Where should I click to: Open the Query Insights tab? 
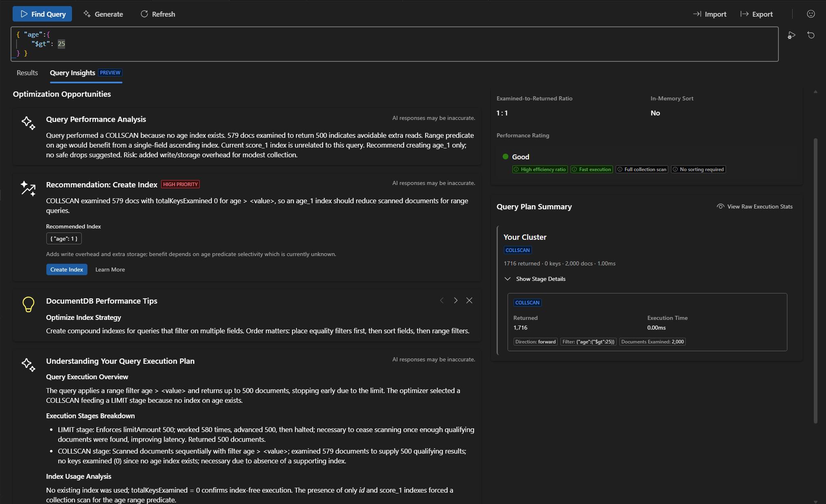(72, 73)
